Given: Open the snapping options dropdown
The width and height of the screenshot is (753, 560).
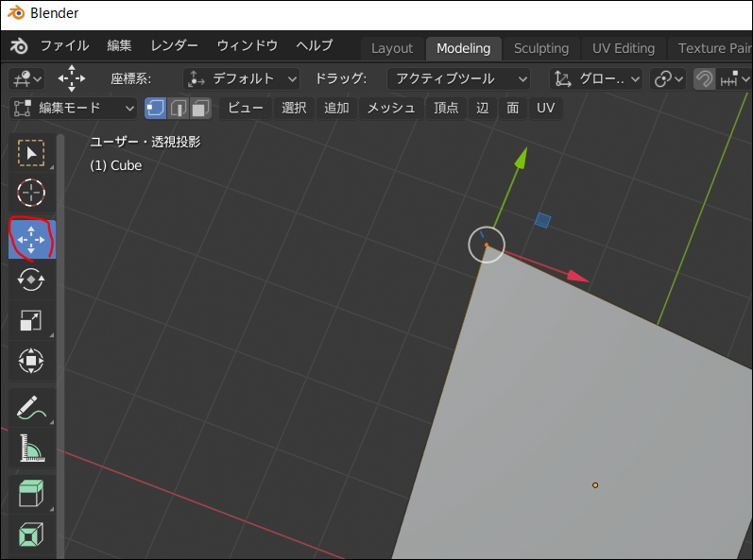Looking at the screenshot, I should click(735, 78).
